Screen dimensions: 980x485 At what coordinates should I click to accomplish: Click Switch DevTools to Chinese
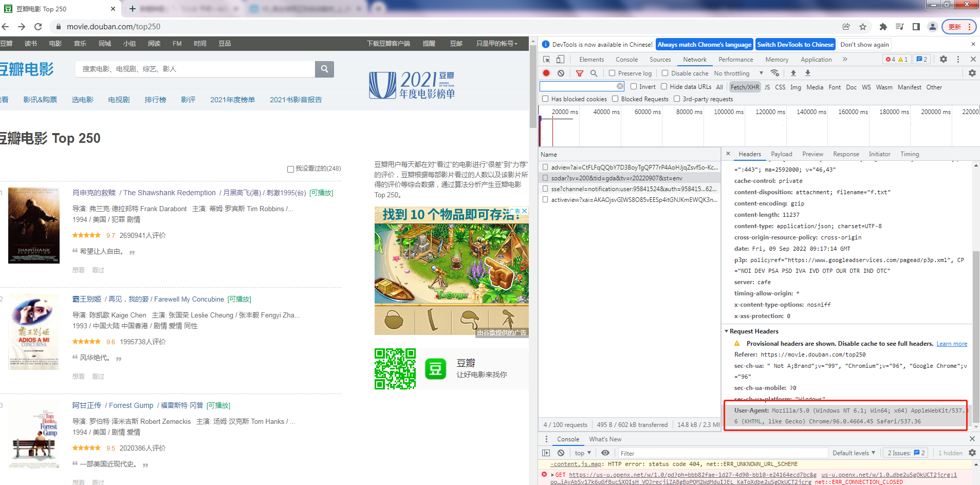point(796,45)
